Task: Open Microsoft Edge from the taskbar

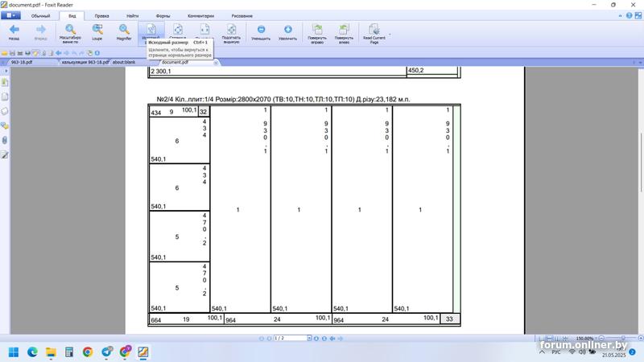Action: point(32,352)
